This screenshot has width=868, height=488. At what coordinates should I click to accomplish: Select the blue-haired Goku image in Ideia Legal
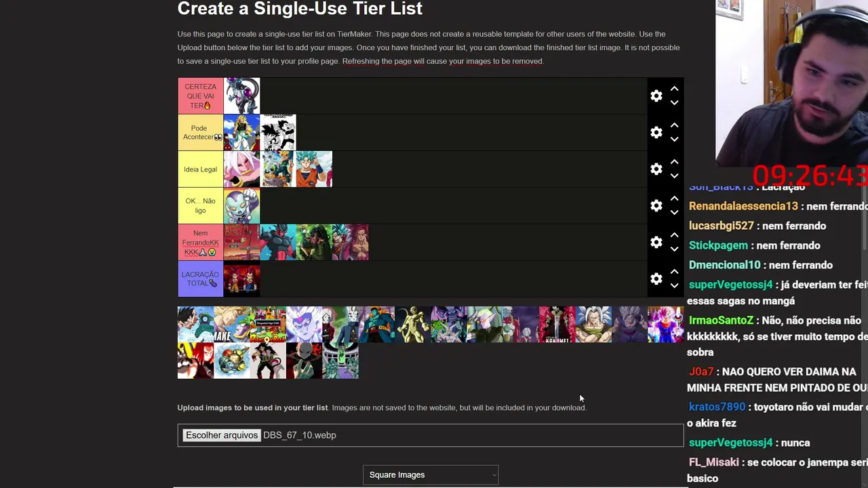(x=314, y=169)
